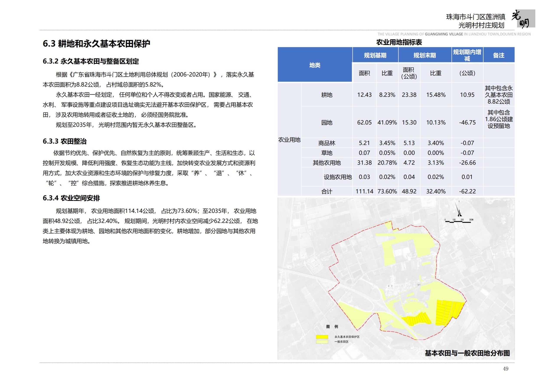Click the 设施农用地 row label
This screenshot has height=392, width=555.
[338, 177]
